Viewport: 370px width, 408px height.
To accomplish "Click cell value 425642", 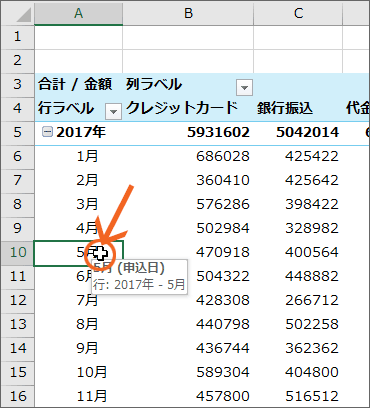I will tap(312, 180).
